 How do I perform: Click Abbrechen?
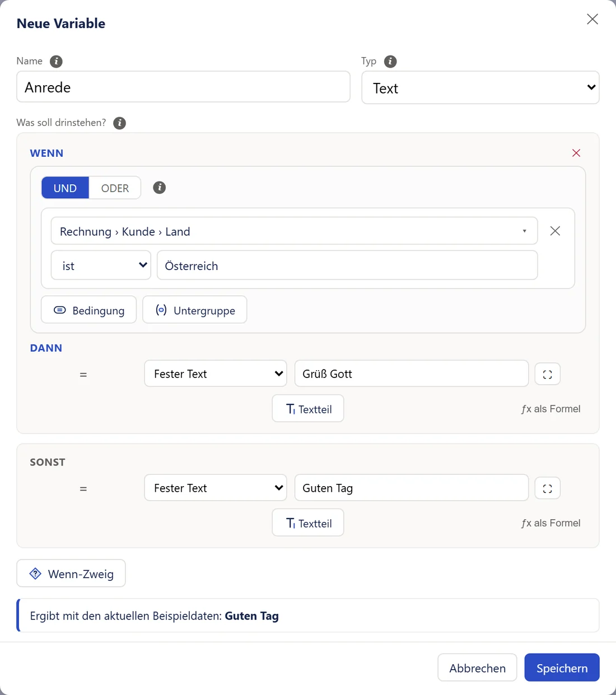click(x=477, y=668)
